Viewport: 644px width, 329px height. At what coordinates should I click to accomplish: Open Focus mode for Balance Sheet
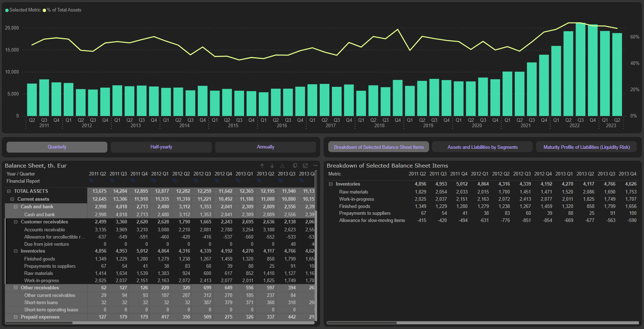pos(305,166)
